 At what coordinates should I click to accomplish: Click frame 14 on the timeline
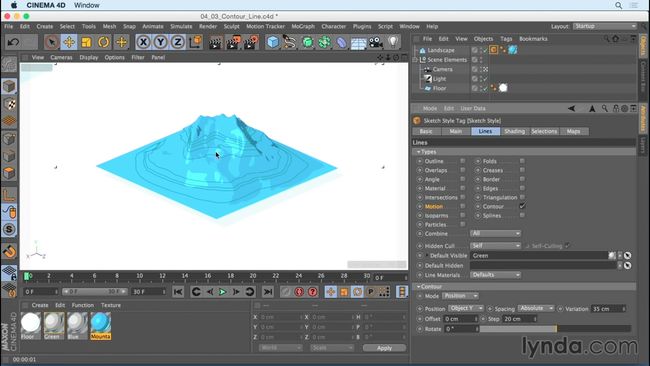(185, 276)
